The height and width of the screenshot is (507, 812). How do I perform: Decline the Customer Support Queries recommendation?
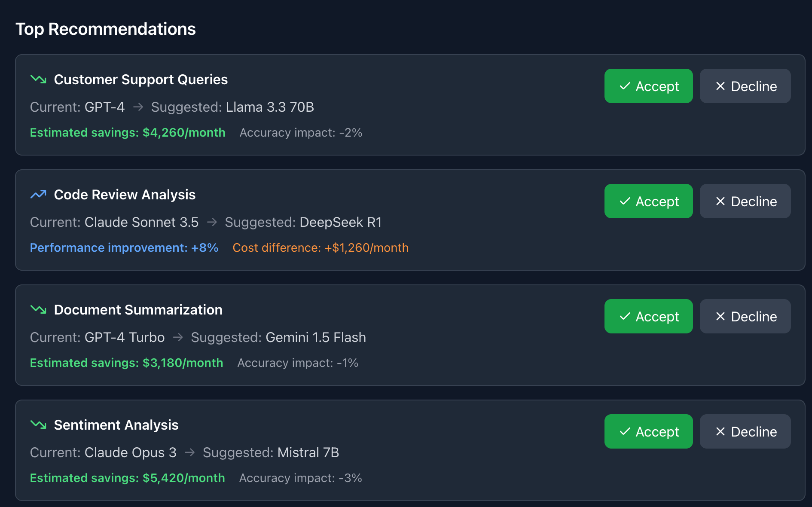[745, 86]
